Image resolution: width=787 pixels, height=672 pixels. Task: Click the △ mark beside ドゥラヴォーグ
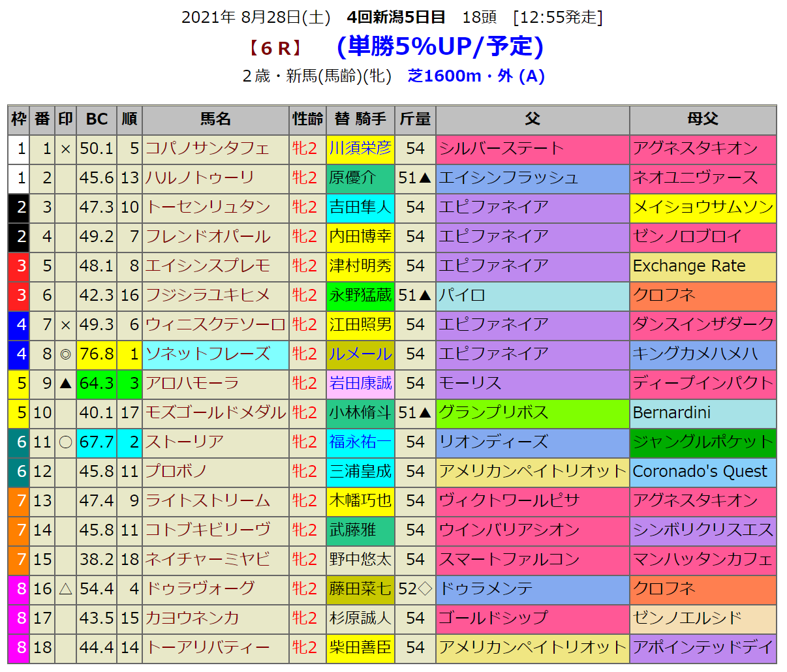click(65, 589)
